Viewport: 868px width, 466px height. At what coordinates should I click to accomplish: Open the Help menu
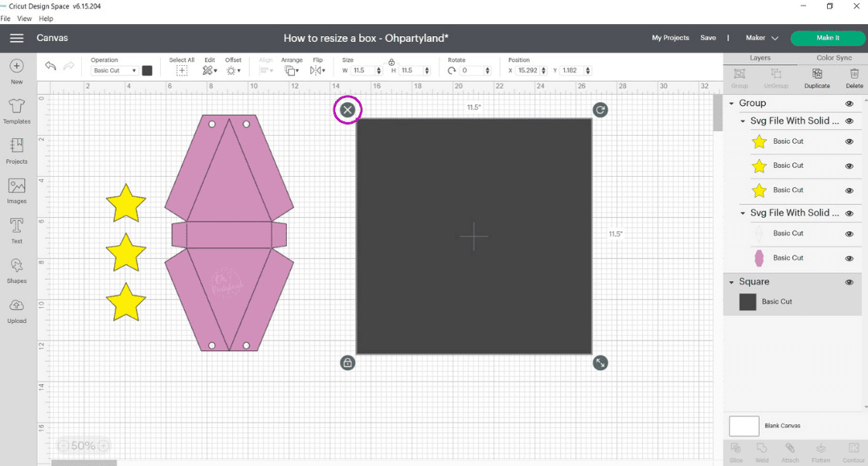pyautogui.click(x=46, y=18)
